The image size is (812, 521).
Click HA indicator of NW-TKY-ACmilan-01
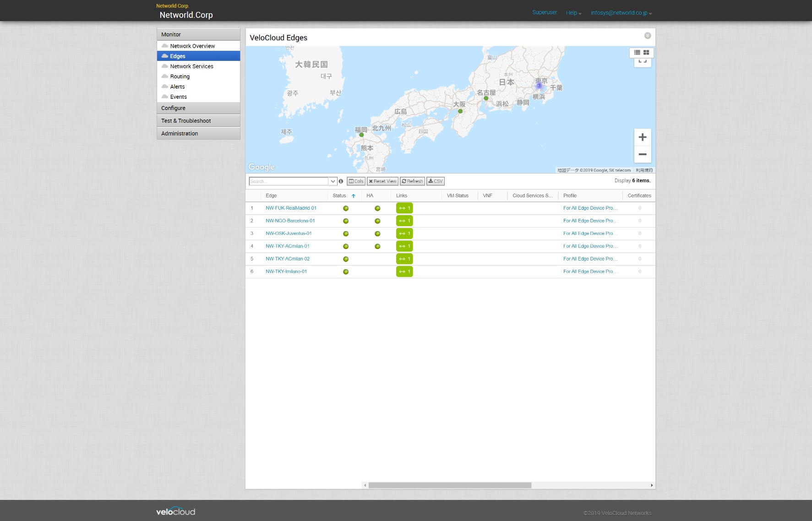coord(377,246)
